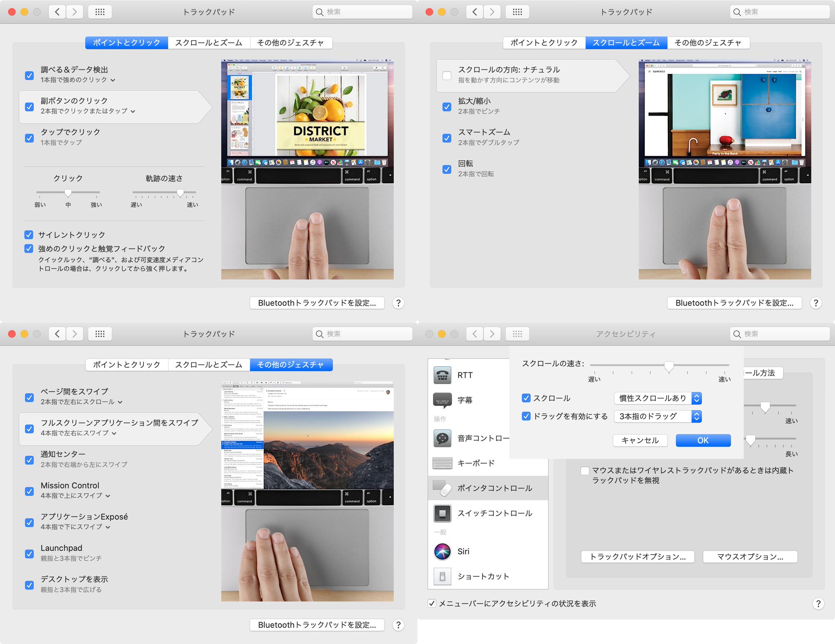Click the スイッチコントロール icon in sidebar

442,512
